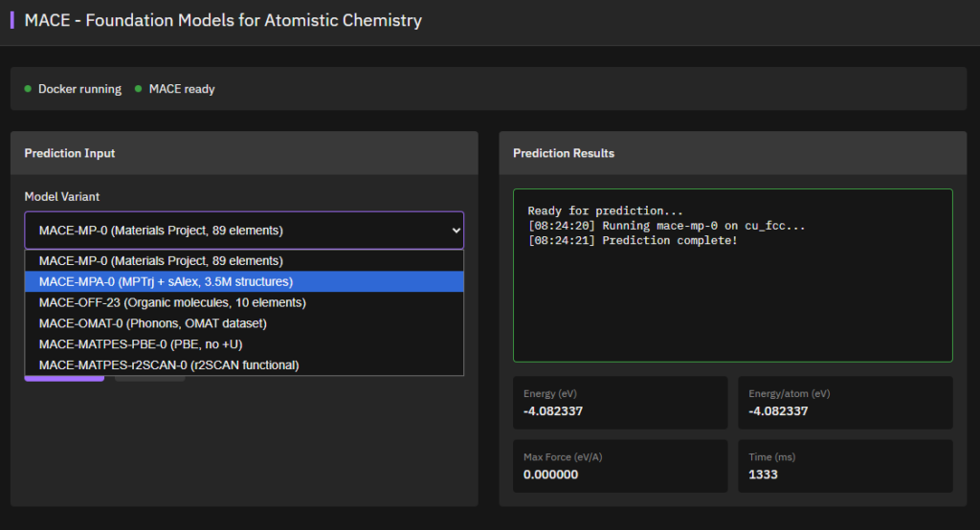Click the Max Force (eV/A) card
980x530 pixels.
coord(620,466)
